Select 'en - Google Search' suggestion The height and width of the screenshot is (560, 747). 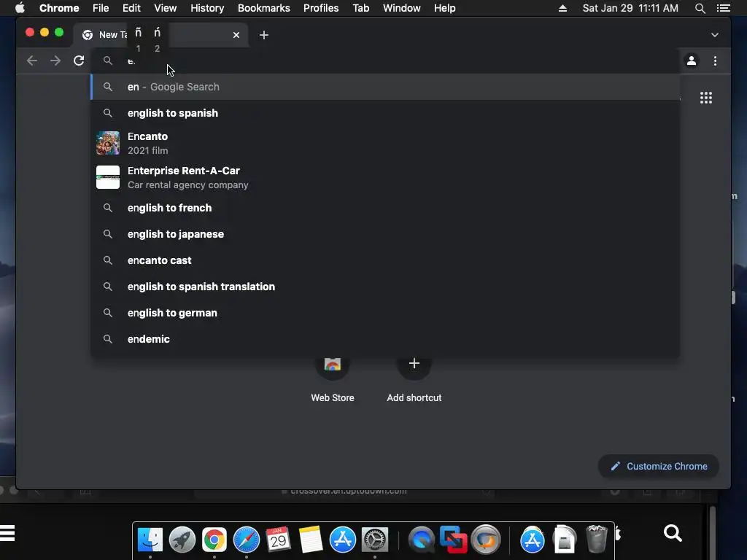pos(385,87)
